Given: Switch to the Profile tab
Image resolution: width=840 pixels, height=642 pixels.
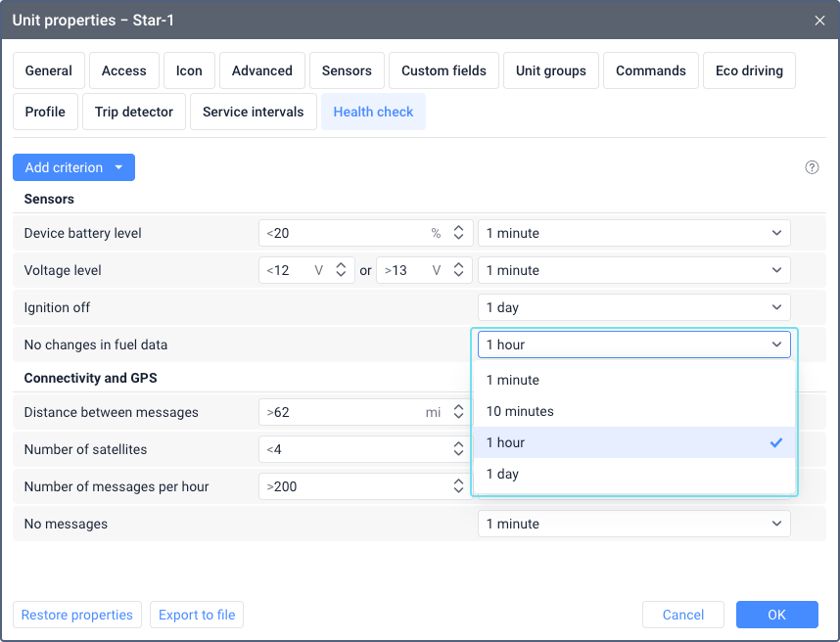Looking at the screenshot, I should pyautogui.click(x=46, y=112).
